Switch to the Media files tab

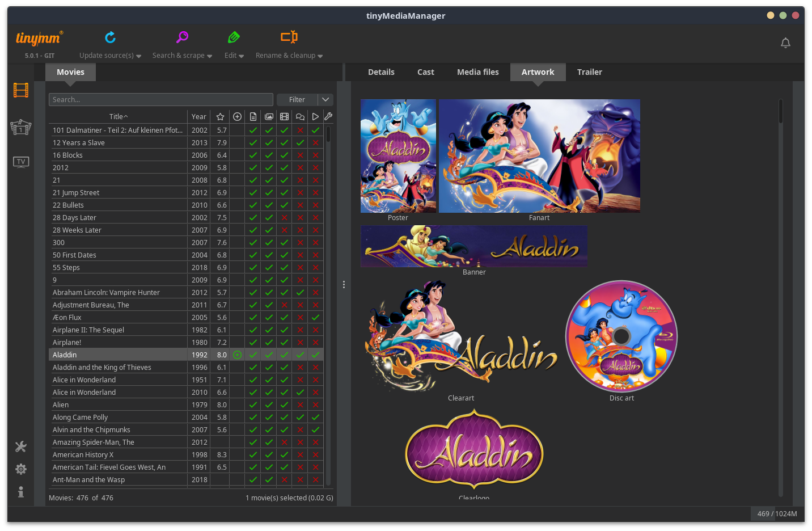click(477, 72)
